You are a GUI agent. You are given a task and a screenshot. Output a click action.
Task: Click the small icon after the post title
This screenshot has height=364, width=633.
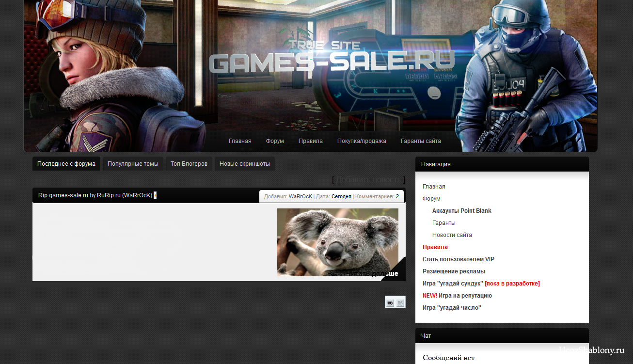155,195
